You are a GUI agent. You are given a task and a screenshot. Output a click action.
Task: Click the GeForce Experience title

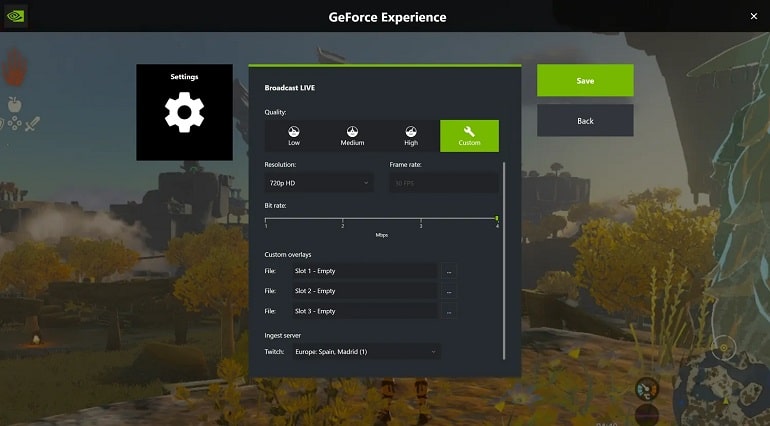387,17
